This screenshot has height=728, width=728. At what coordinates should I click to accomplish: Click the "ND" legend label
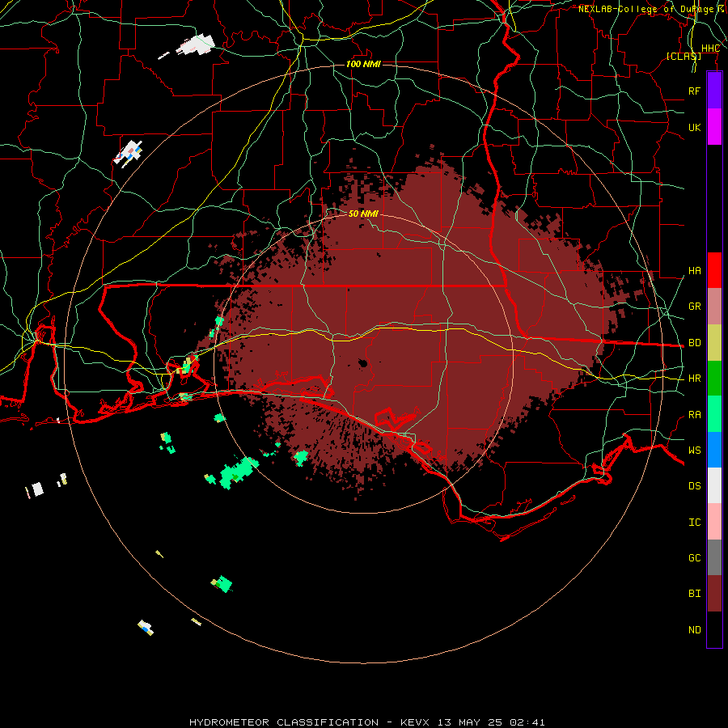pos(694,629)
